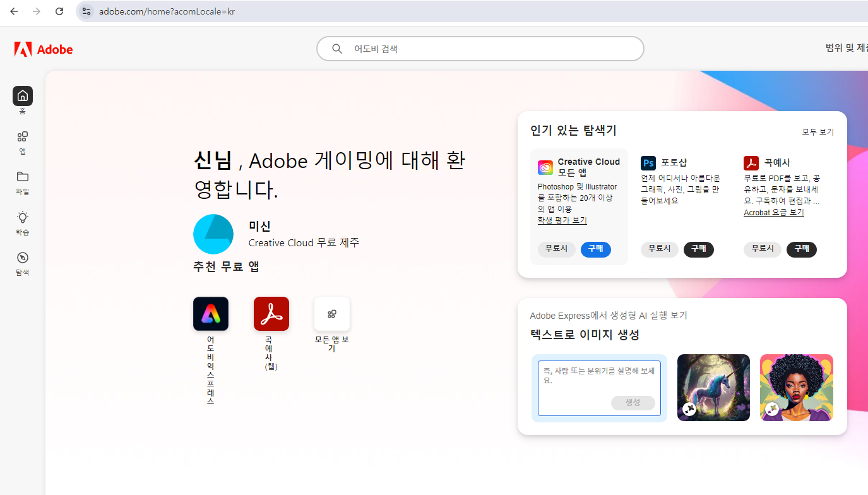868x495 pixels.
Task: Click blue 구매 under Creative Cloud
Action: point(595,249)
